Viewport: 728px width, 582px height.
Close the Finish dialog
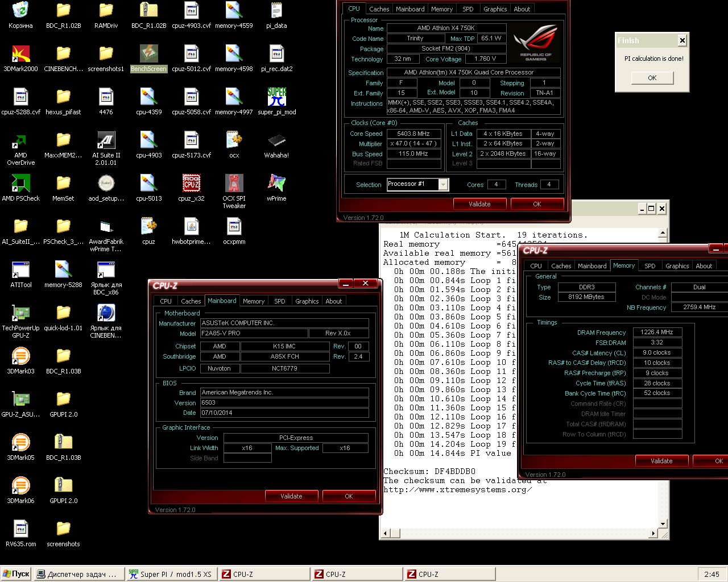tap(682, 40)
